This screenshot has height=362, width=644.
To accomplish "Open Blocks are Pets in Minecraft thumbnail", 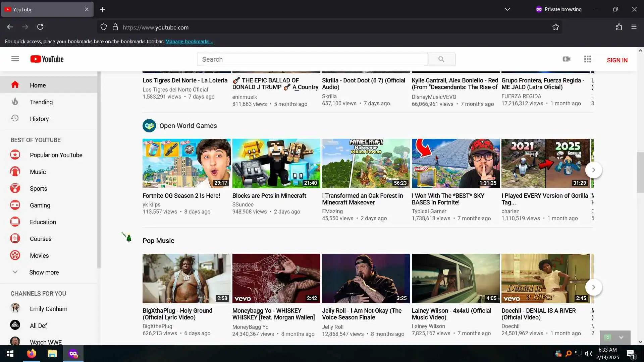I will click(276, 164).
